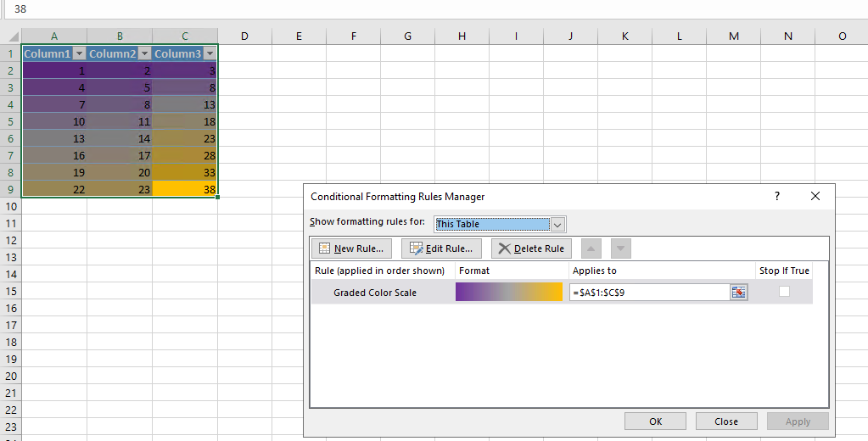Open the Column1 filter dropdown
Image resolution: width=868 pixels, height=441 pixels.
[x=79, y=53]
